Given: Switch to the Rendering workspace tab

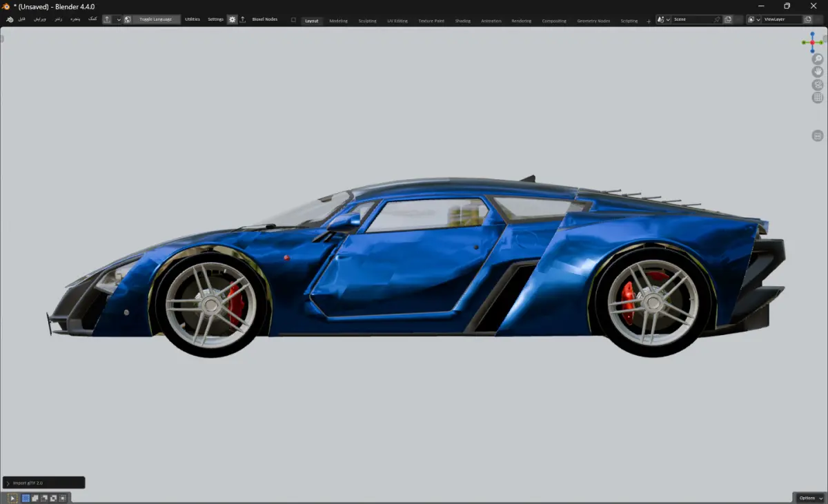Looking at the screenshot, I should pos(522,21).
